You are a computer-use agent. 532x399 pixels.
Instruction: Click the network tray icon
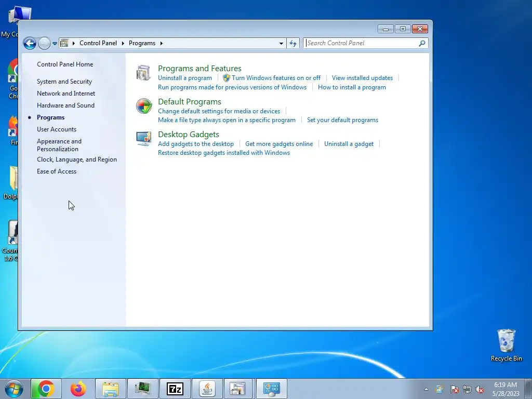(x=467, y=389)
